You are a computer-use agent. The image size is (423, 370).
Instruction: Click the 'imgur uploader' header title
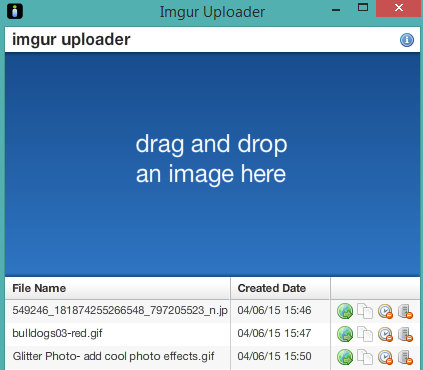71,40
